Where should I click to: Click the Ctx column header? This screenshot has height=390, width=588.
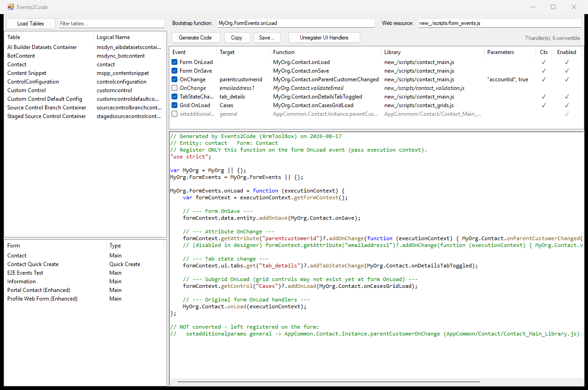coord(544,52)
